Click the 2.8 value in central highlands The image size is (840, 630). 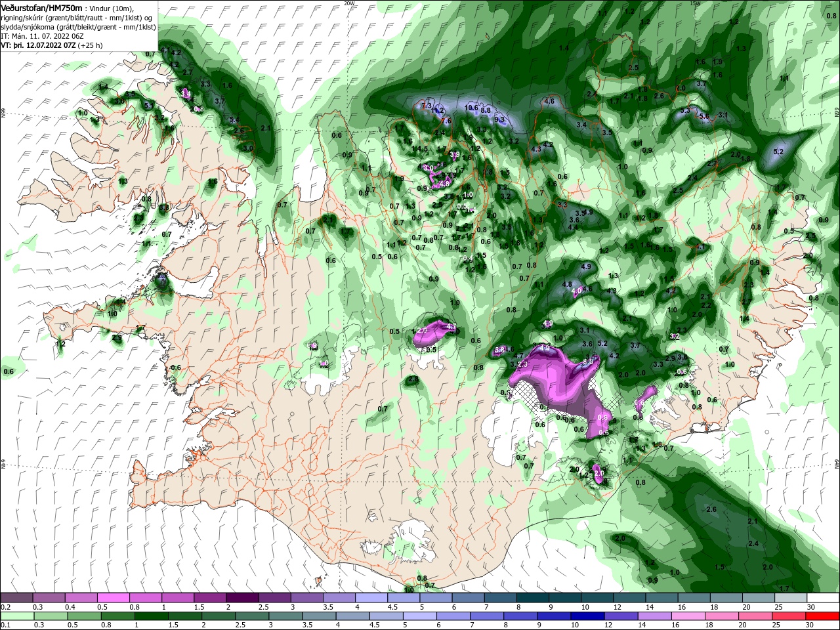413,379
